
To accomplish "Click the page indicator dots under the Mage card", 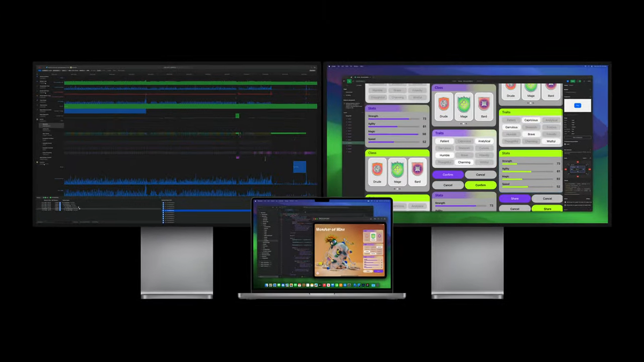I will tap(464, 123).
